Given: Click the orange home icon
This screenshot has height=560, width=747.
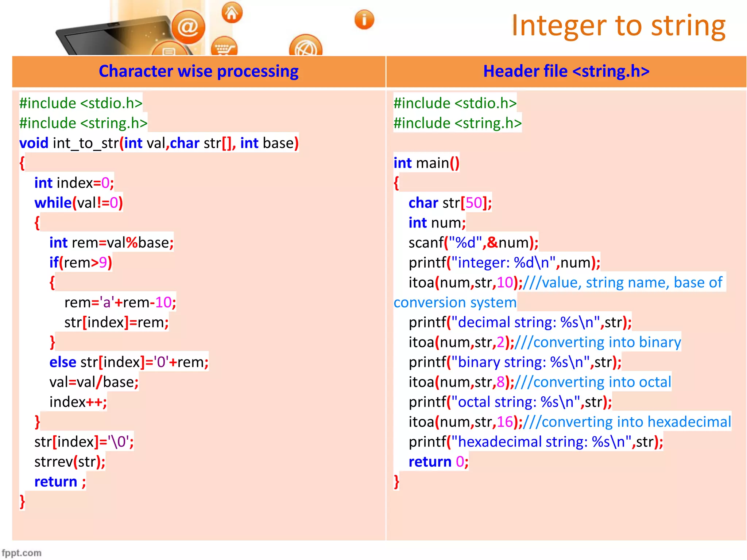Looking at the screenshot, I should pyautogui.click(x=232, y=12).
